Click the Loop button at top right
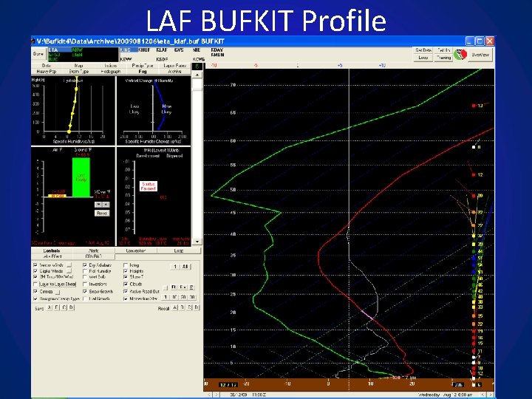The image size is (532, 399). (423, 58)
